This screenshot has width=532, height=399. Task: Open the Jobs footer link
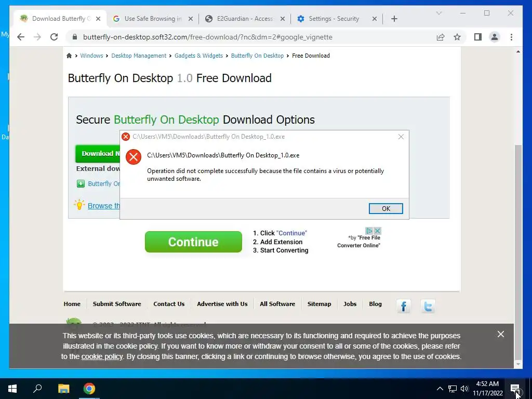(350, 304)
